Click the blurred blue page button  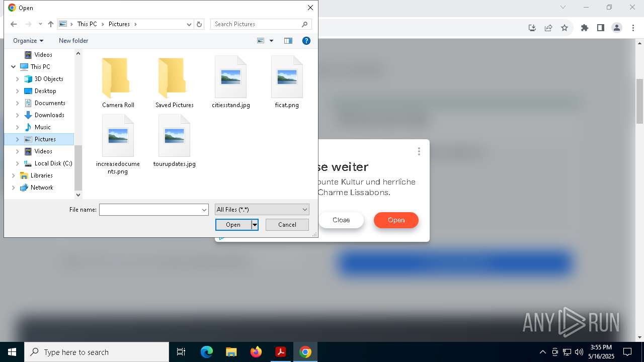(456, 263)
